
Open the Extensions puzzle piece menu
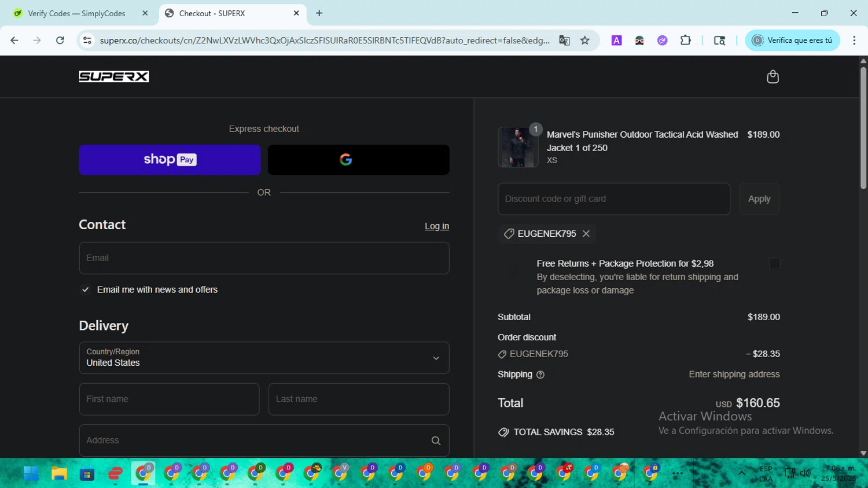click(x=686, y=41)
